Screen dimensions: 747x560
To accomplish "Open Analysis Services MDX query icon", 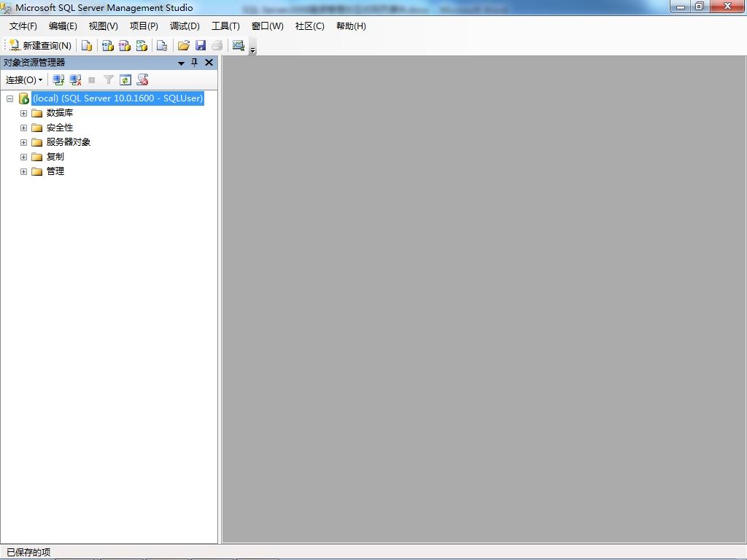I will pyautogui.click(x=108, y=45).
